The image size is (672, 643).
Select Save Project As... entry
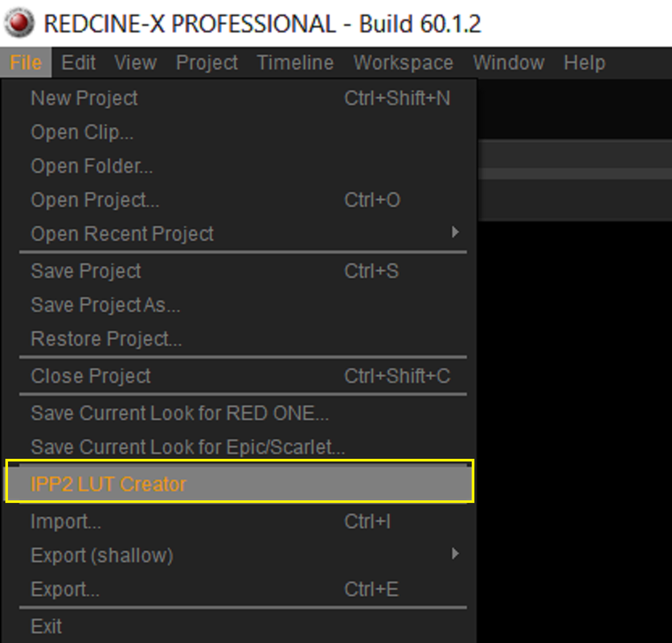[240, 305]
